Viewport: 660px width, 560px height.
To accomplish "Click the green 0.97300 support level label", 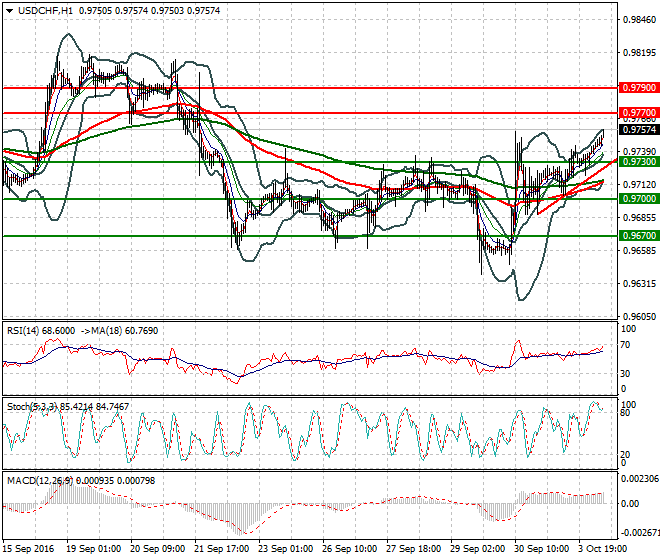I will 639,162.
